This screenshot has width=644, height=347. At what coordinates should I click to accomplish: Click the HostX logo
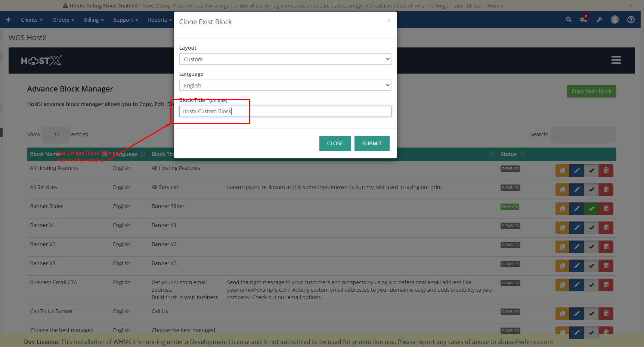click(41, 61)
